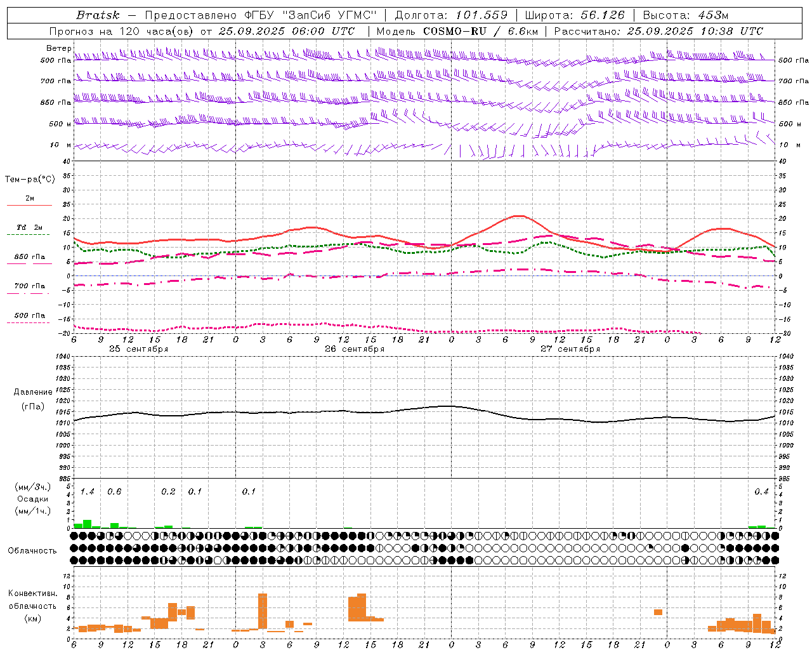Click the "Td 2м" dew point legend label

(29, 227)
